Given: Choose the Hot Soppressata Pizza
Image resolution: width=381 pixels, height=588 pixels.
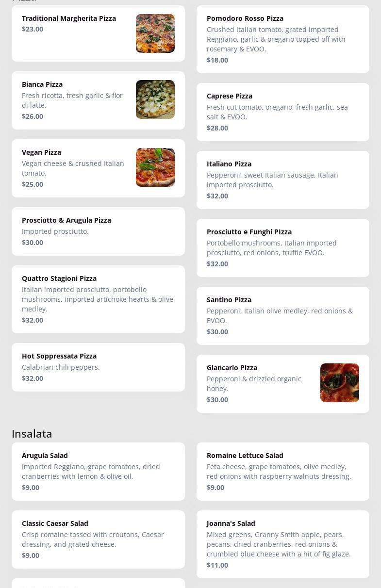Looking at the screenshot, I should [98, 367].
